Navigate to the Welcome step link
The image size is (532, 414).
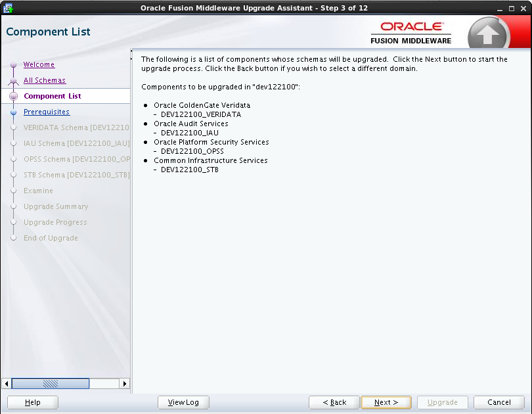click(x=39, y=64)
